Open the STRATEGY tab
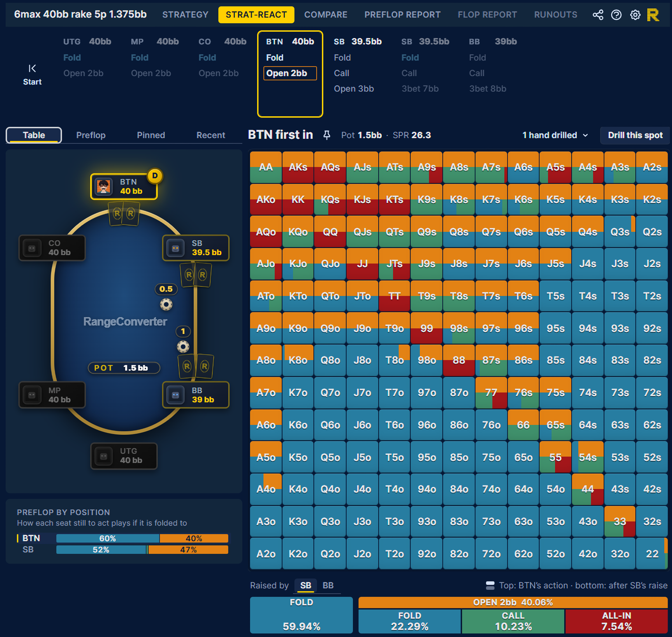Image resolution: width=672 pixels, height=637 pixels. coord(185,15)
